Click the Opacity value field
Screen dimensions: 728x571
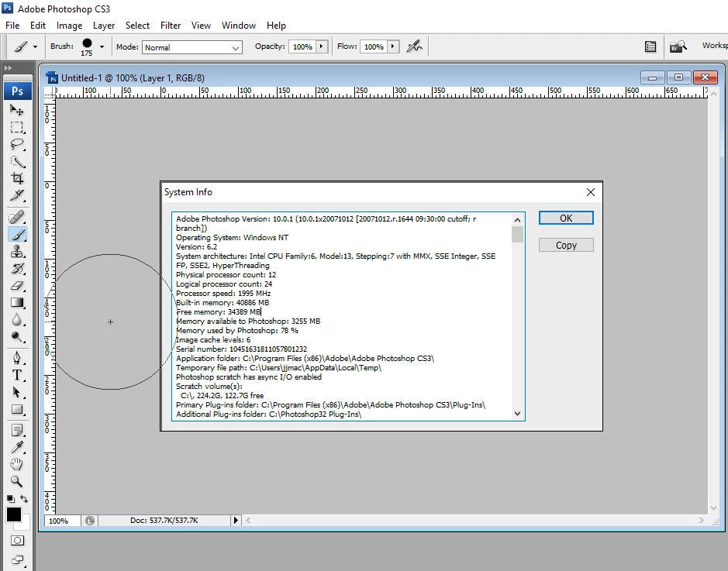tap(302, 46)
